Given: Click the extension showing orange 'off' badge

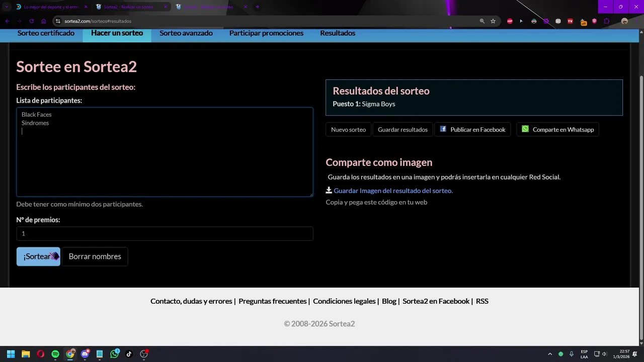Looking at the screenshot, I should [x=583, y=22].
